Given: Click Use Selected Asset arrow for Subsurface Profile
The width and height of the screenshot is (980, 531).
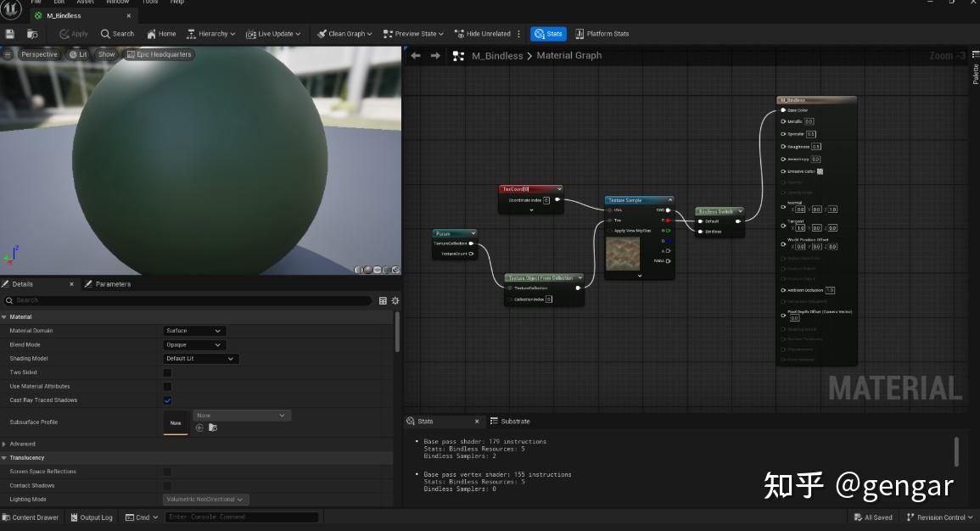Looking at the screenshot, I should (199, 428).
